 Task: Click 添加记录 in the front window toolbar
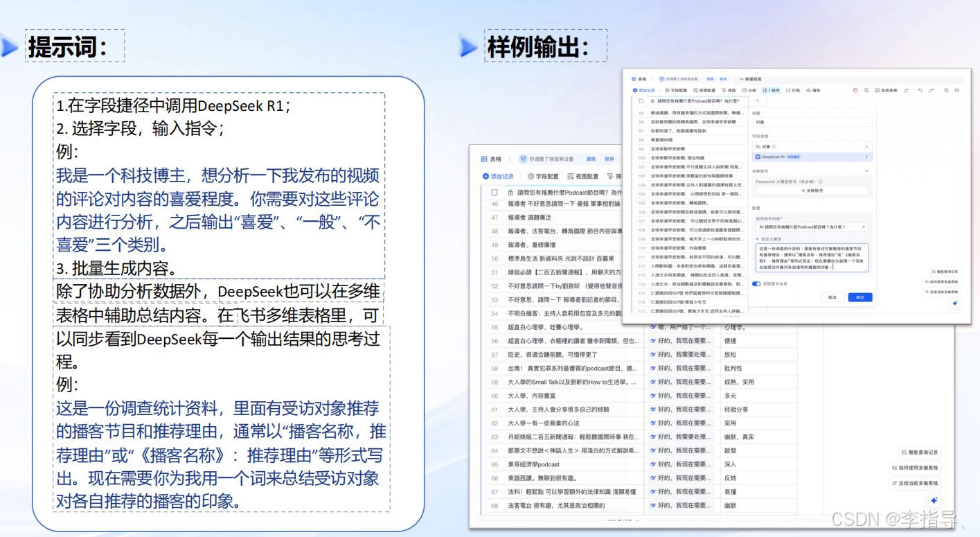(644, 90)
